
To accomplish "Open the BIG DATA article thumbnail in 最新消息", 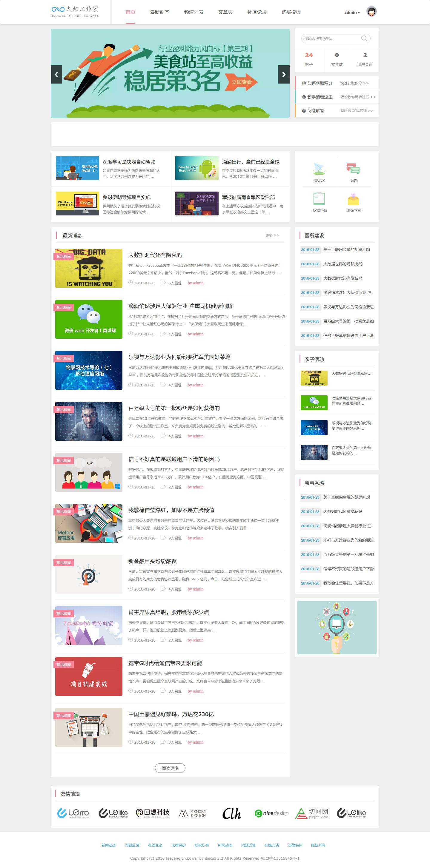I will (x=89, y=268).
